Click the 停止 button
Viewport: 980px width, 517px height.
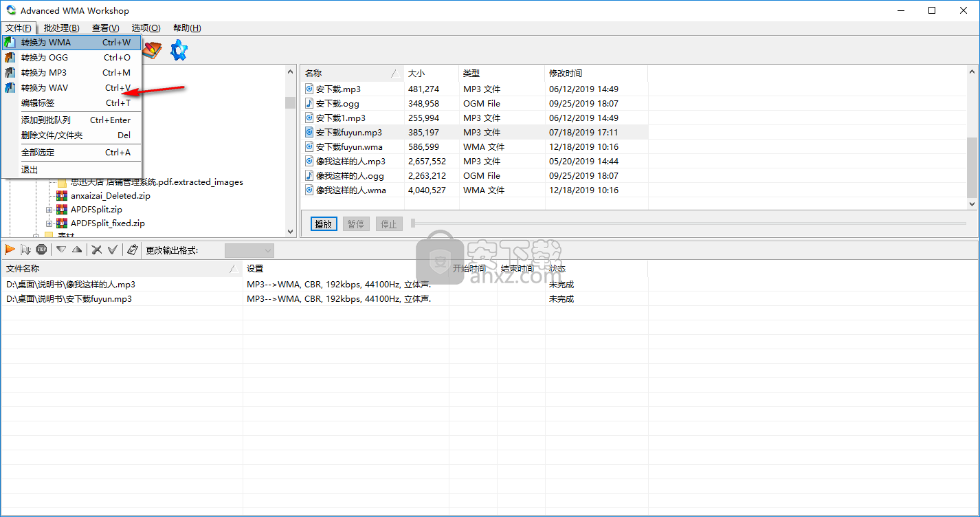pyautogui.click(x=389, y=224)
